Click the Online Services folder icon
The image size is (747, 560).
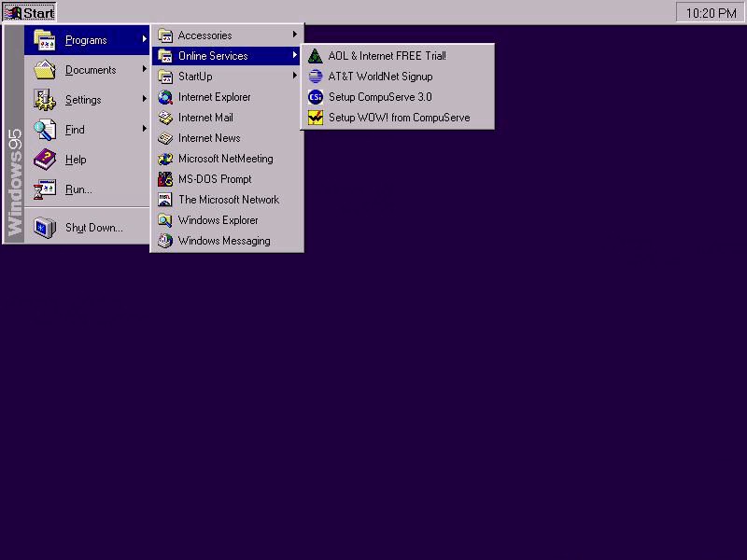click(x=165, y=56)
